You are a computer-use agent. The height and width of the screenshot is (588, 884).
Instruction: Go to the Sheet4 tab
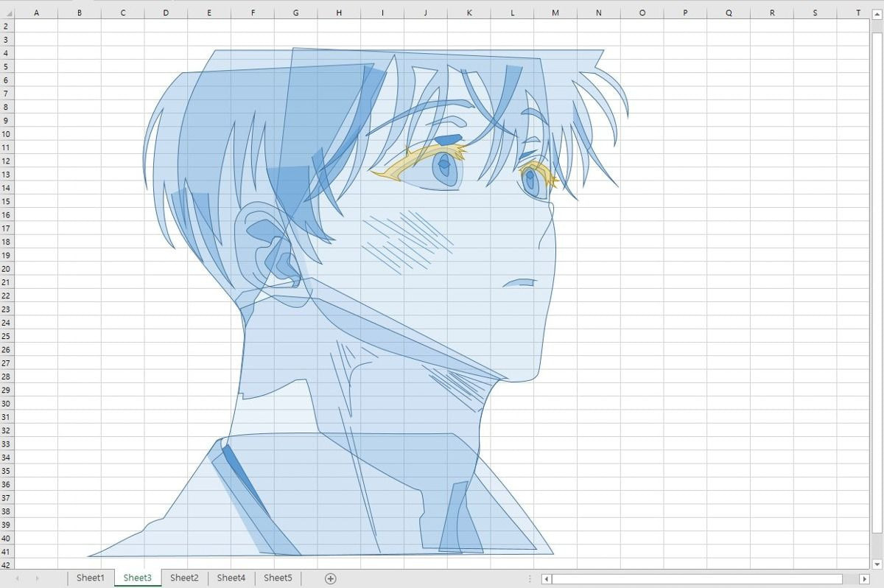231,578
